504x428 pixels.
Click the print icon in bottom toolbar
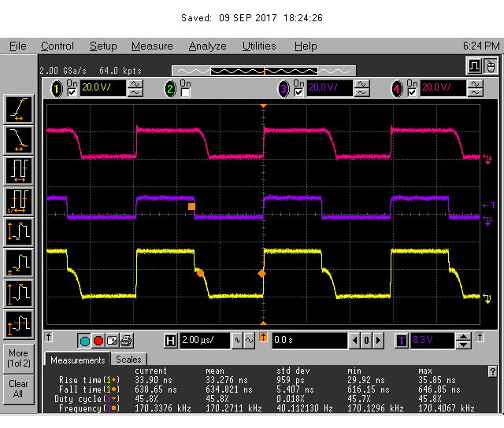coord(126,341)
